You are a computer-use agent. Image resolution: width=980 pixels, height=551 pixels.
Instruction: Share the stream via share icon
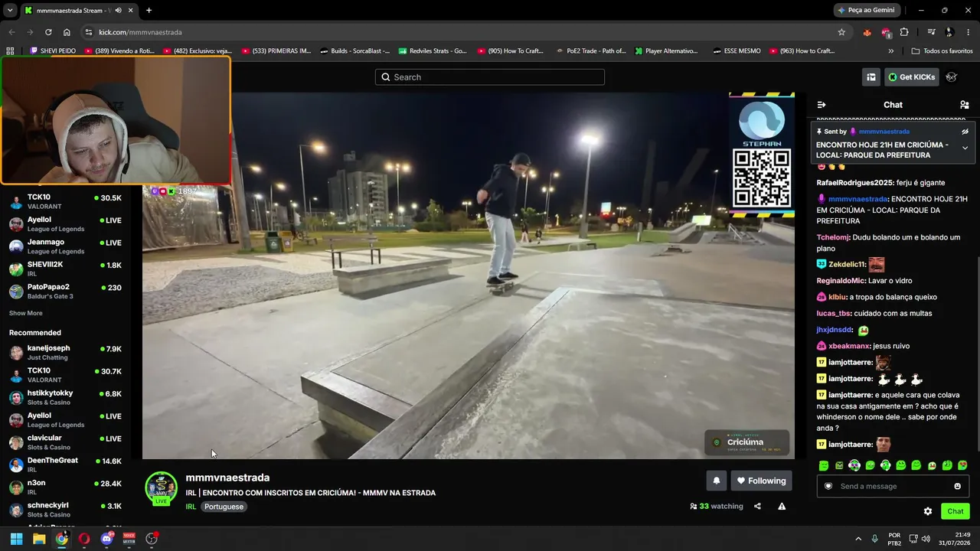[x=757, y=506]
